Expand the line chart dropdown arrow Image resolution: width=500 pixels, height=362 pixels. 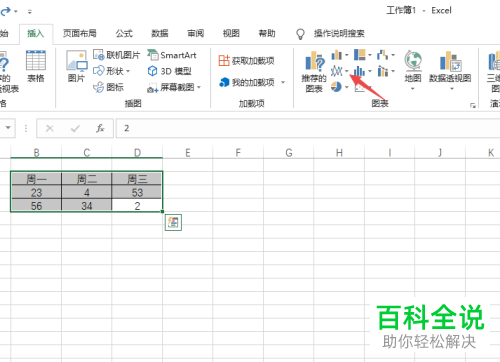(347, 71)
